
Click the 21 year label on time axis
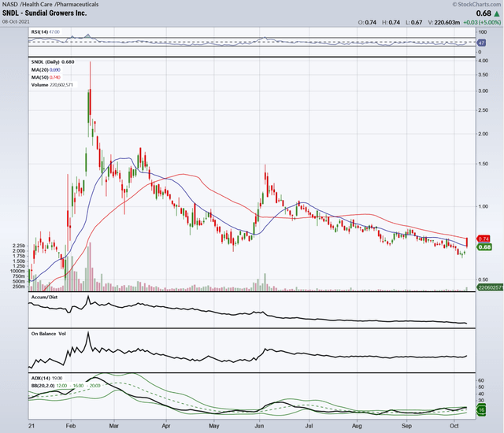click(x=31, y=426)
